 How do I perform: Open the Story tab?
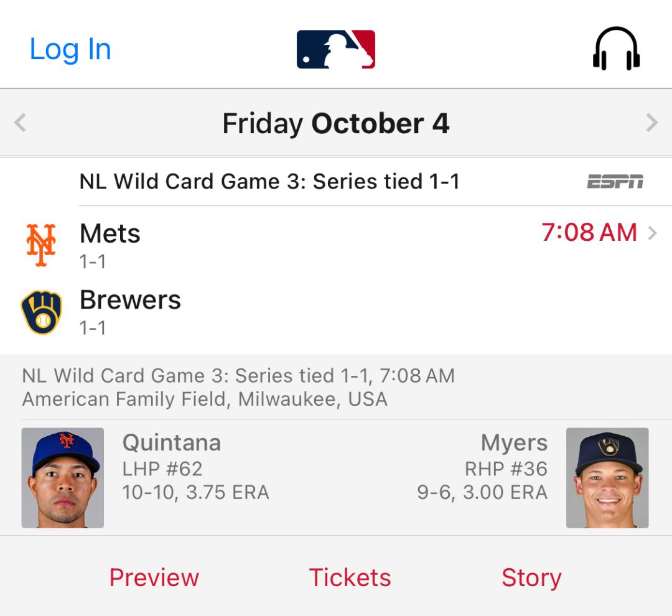(531, 577)
